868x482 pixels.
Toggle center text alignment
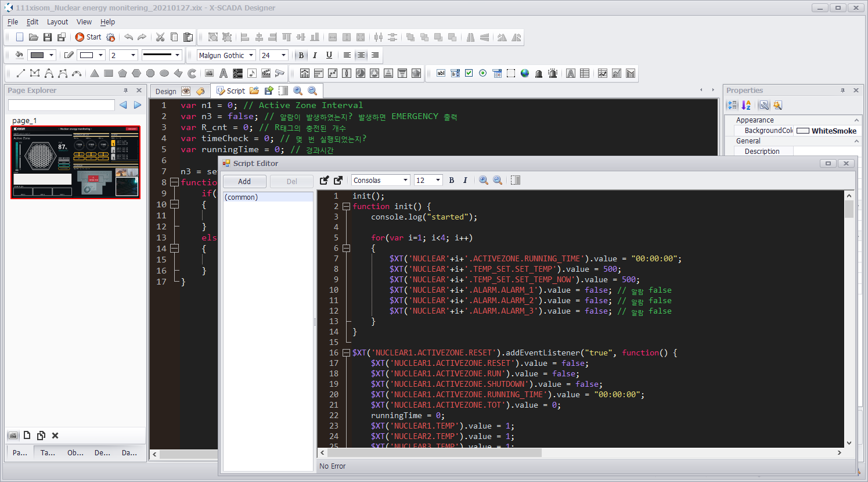361,55
